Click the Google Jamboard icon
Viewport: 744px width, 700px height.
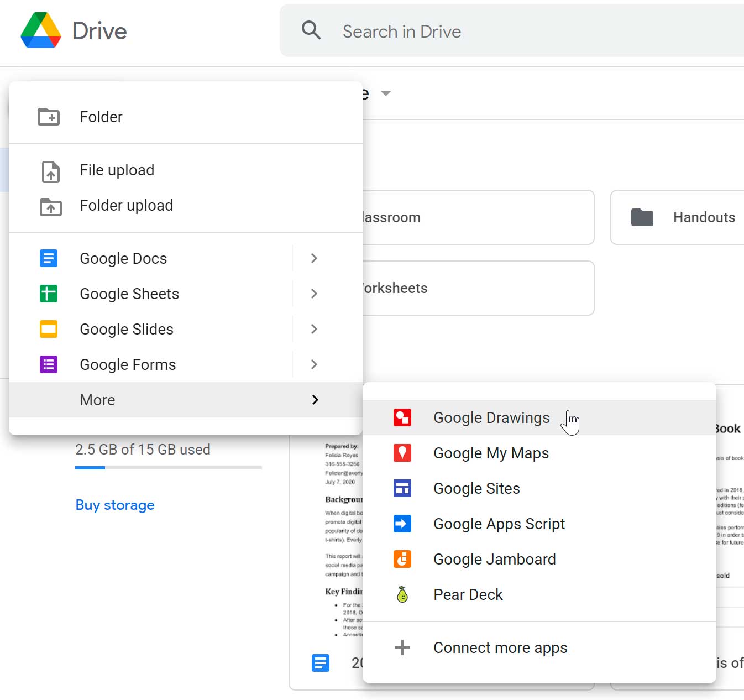coord(402,559)
